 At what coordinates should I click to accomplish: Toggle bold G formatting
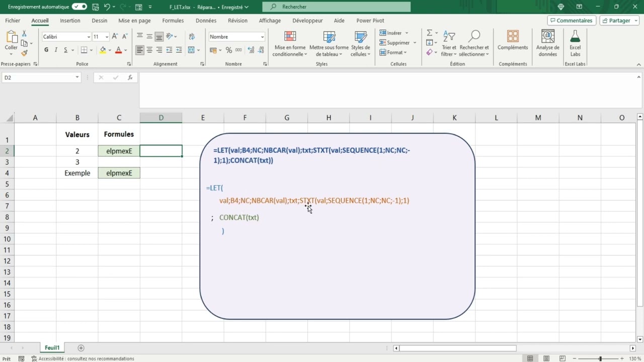[x=46, y=50]
